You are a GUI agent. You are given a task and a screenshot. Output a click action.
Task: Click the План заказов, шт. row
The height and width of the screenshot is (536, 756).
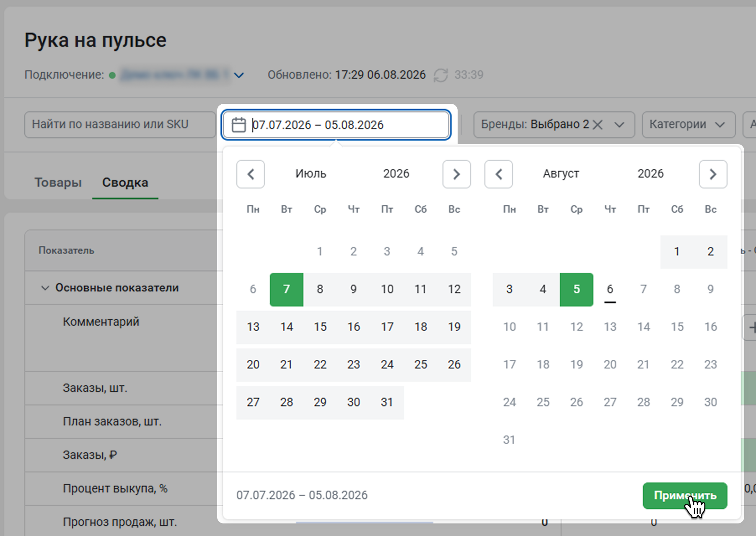pos(112,422)
